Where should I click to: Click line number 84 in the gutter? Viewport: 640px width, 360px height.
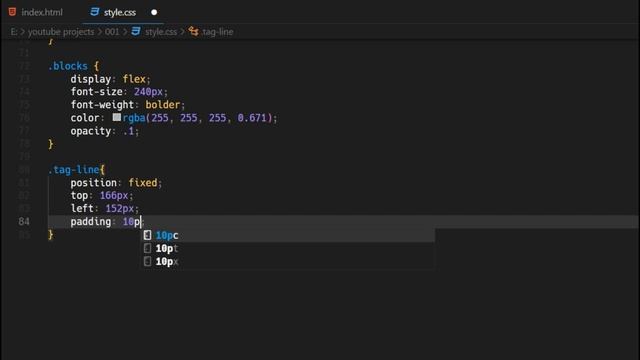24,222
